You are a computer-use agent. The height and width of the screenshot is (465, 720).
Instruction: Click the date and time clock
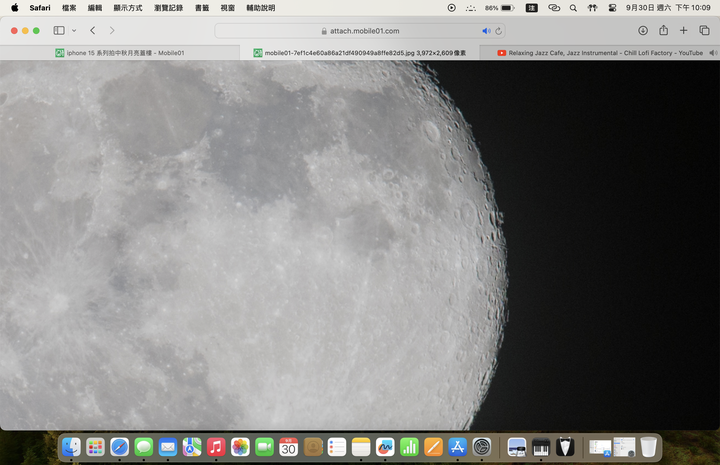click(x=668, y=8)
